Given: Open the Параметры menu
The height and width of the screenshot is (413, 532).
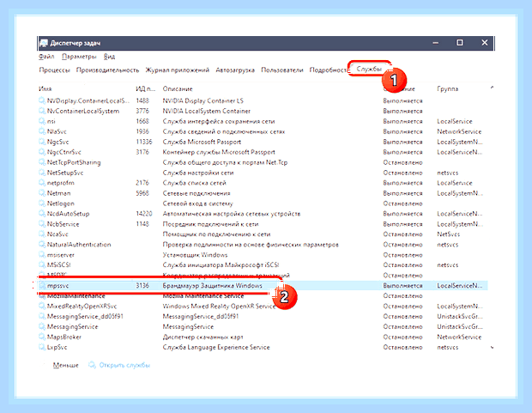Looking at the screenshot, I should pyautogui.click(x=79, y=57).
